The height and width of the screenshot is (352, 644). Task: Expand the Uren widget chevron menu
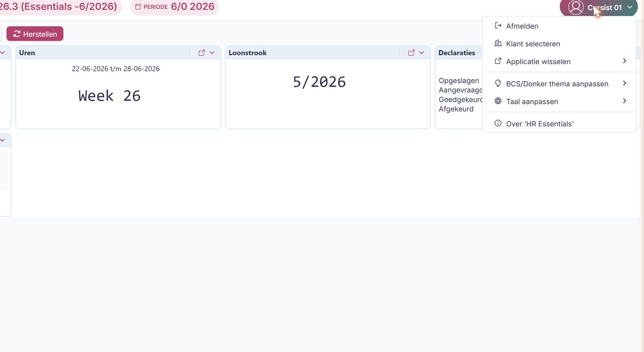(212, 53)
